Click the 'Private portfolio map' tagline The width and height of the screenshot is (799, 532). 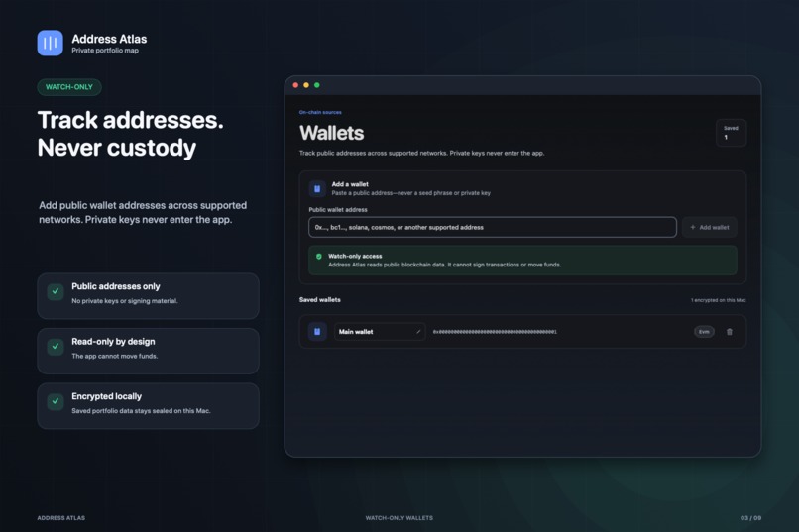(105, 51)
